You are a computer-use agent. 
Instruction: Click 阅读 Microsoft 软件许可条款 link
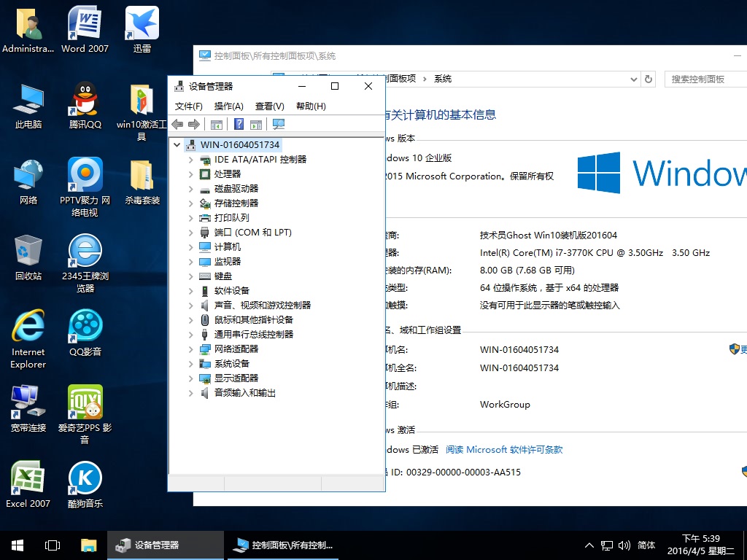[504, 449]
